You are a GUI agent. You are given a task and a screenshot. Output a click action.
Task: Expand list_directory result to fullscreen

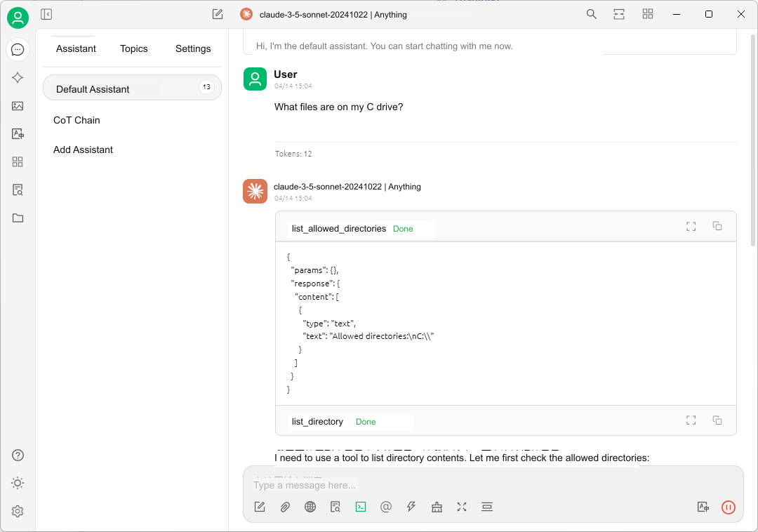click(691, 420)
